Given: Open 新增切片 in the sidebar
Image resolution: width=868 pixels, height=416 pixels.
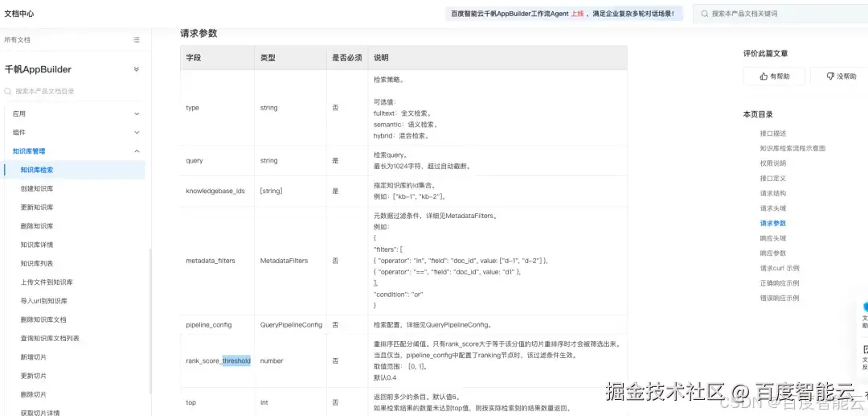Looking at the screenshot, I should [33, 357].
